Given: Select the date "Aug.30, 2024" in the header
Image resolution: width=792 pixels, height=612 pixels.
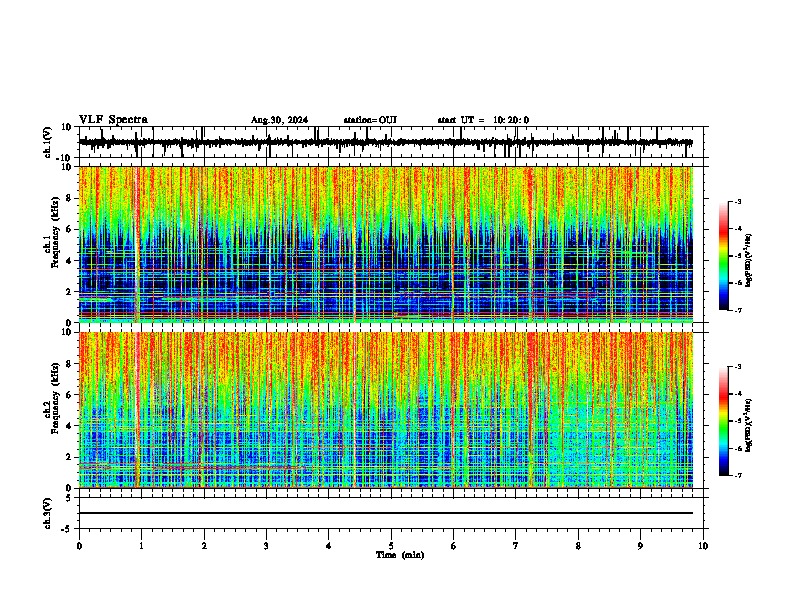Looking at the screenshot, I should (279, 120).
